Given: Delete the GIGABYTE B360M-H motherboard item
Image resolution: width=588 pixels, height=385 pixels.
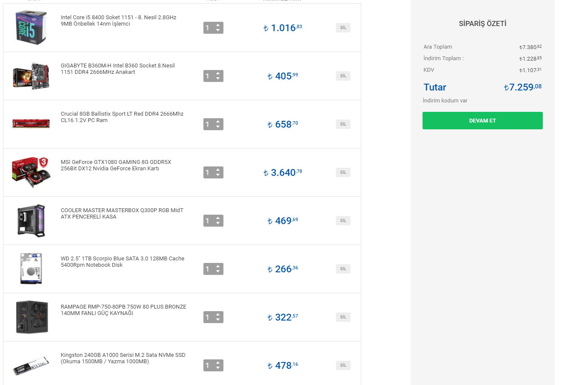Looking at the screenshot, I should (x=343, y=76).
